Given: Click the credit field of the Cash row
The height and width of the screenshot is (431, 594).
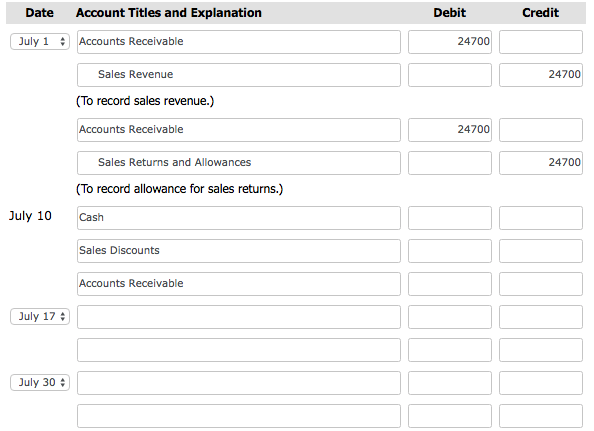Looking at the screenshot, I should [x=541, y=218].
